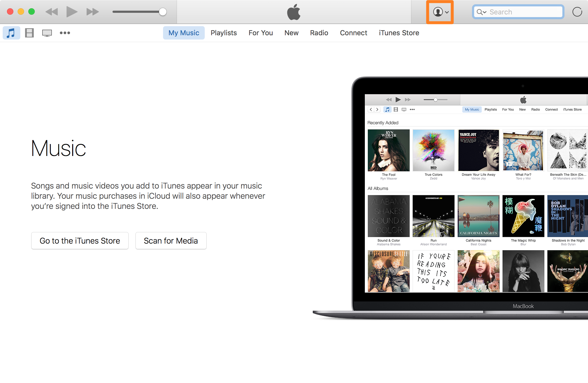
Task: Click the activity spinner circle icon
Action: [x=577, y=12]
